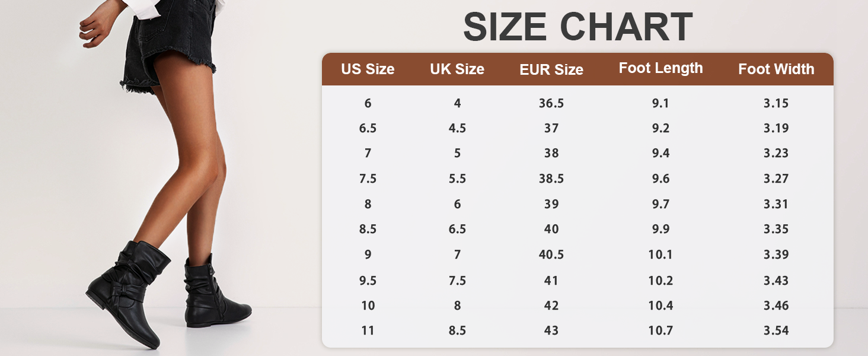Click the black slouch boot on front foot
868x356 pixels.
point(130,291)
